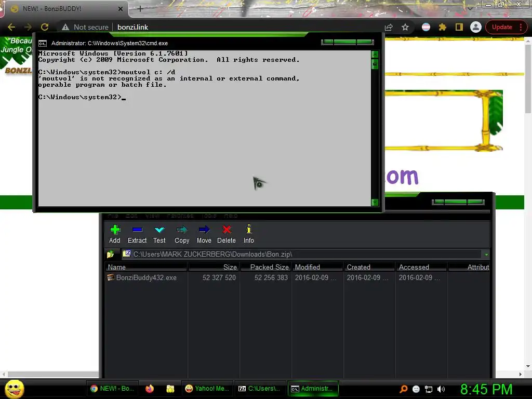
Task: Click the bonzi.link address bar
Action: tap(132, 27)
